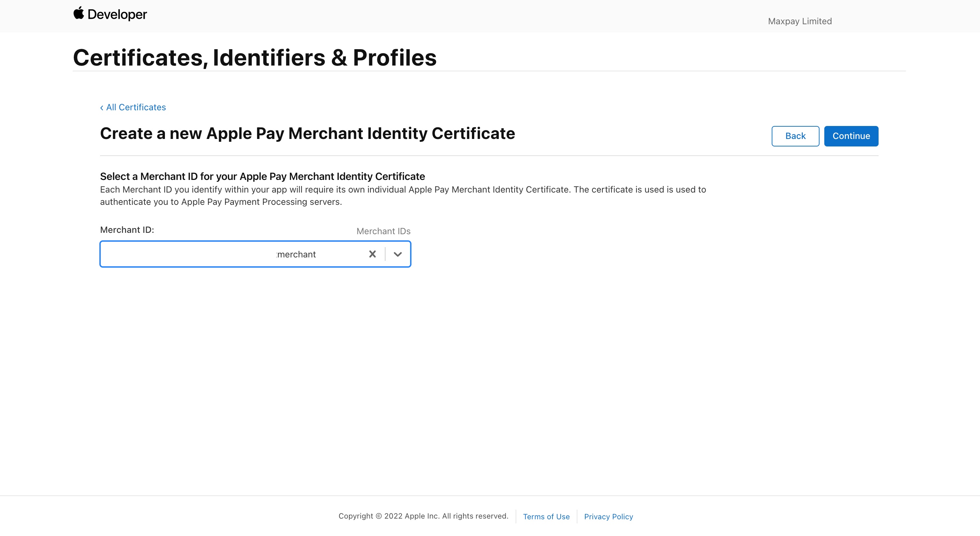
Task: Click Back to return to the previous step
Action: pos(795,136)
